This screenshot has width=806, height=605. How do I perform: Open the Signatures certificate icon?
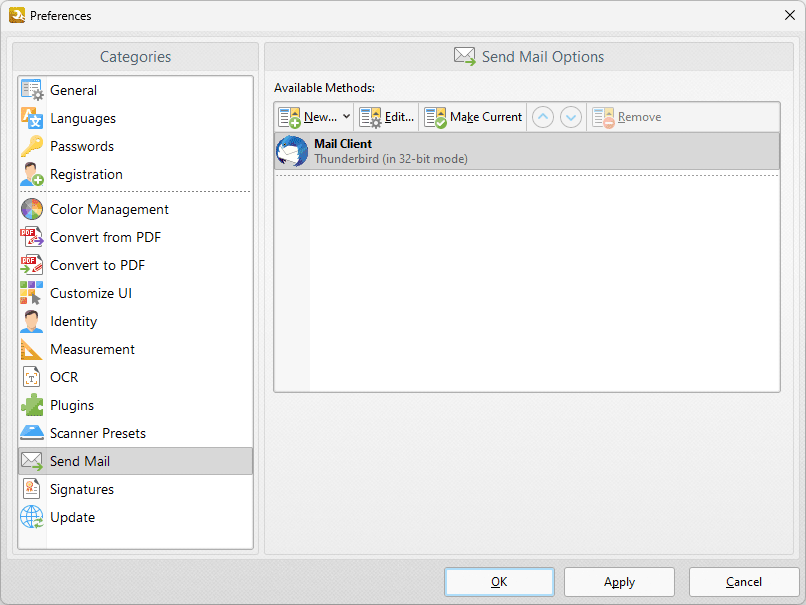pyautogui.click(x=32, y=489)
